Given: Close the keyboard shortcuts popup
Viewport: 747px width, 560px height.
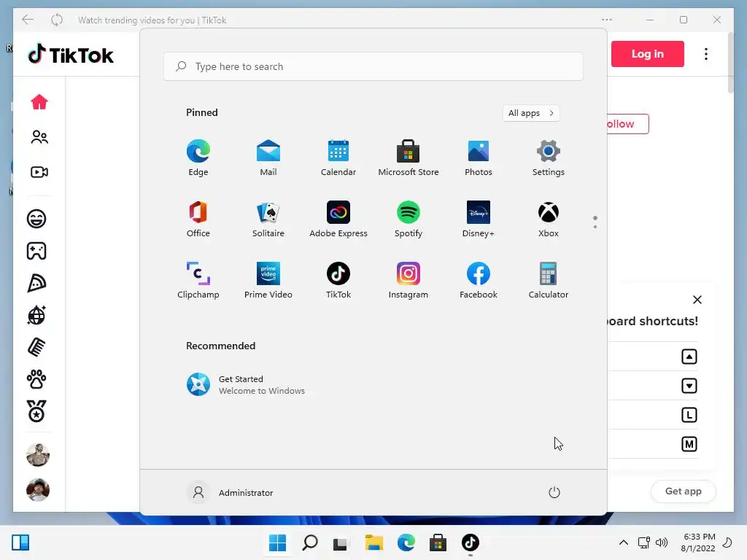Looking at the screenshot, I should [x=697, y=300].
